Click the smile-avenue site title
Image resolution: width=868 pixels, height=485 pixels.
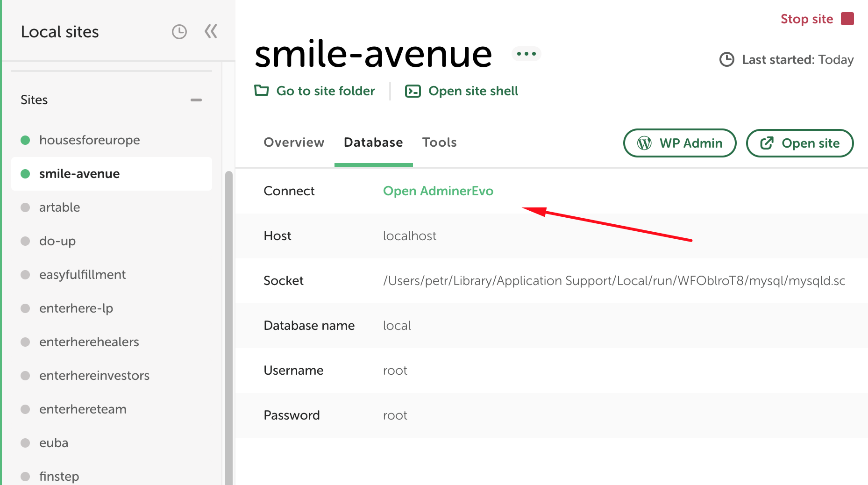point(373,54)
